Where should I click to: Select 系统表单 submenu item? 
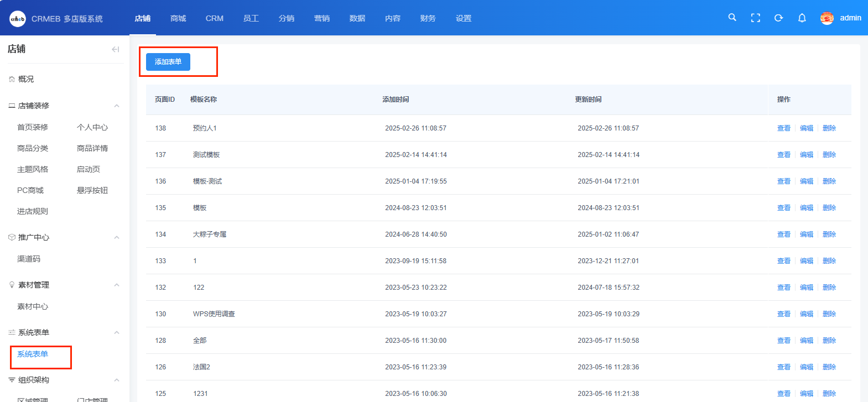[33, 354]
